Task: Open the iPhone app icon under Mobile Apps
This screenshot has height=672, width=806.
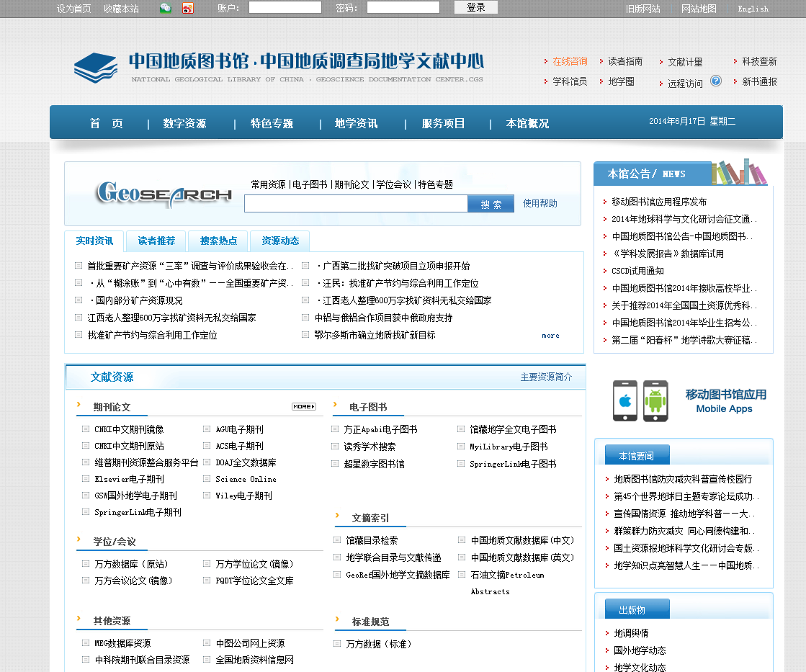Action: pyautogui.click(x=625, y=400)
